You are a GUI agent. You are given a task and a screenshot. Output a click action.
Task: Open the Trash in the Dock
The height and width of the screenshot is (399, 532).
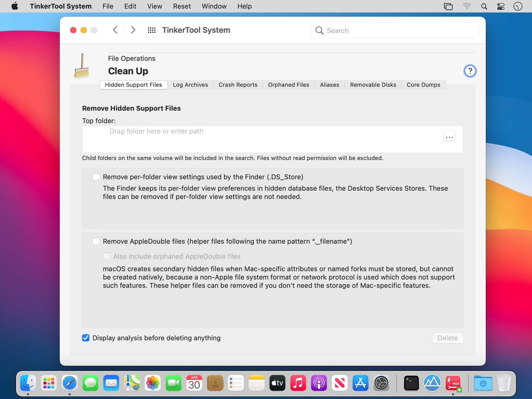tap(504, 383)
